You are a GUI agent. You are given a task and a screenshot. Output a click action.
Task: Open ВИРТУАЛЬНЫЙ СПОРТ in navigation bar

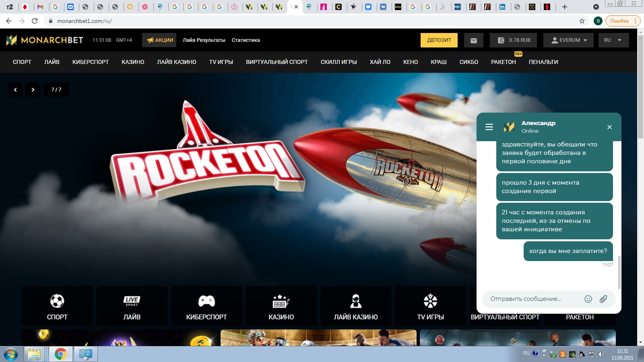coord(277,62)
